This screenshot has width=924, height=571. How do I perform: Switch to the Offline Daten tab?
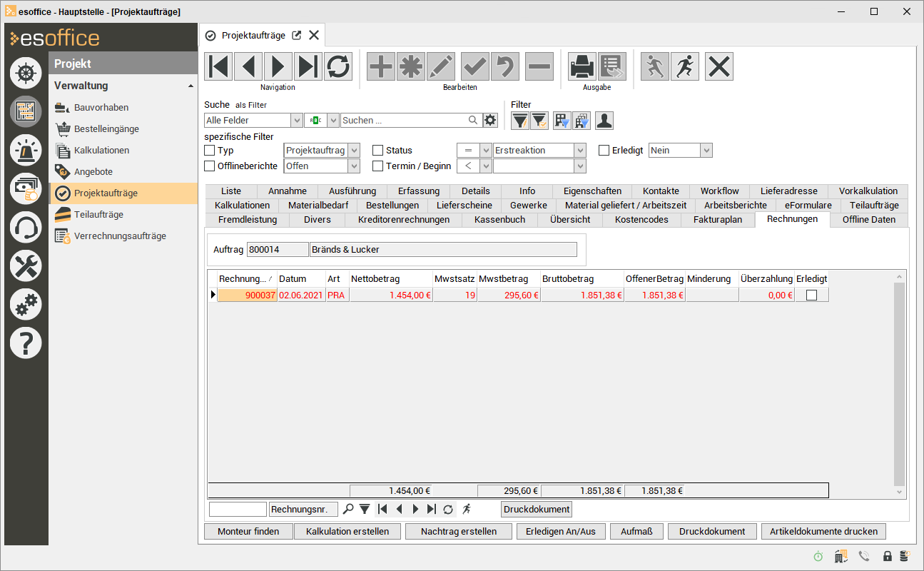869,220
